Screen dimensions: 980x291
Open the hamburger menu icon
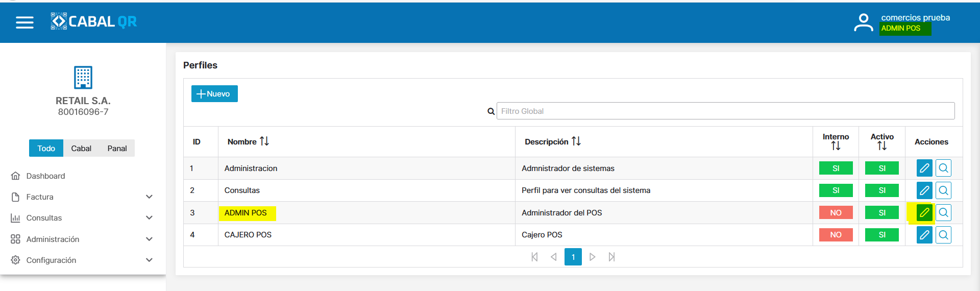coord(24,22)
